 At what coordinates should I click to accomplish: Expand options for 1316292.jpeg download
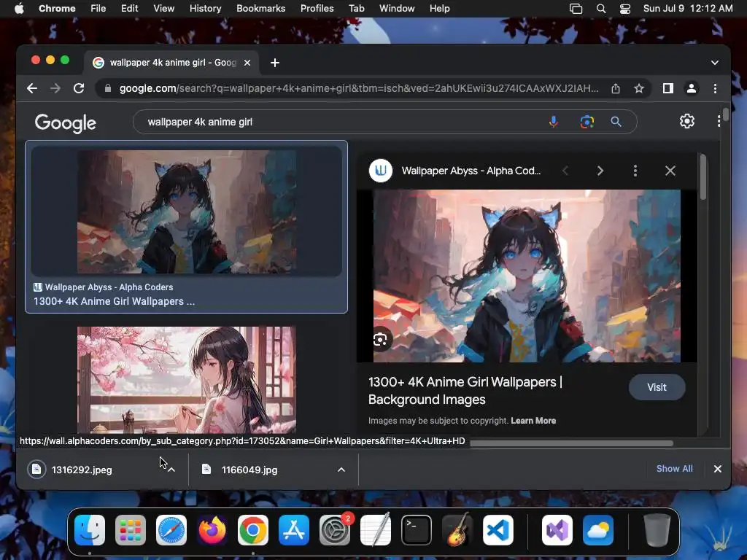pyautogui.click(x=171, y=470)
